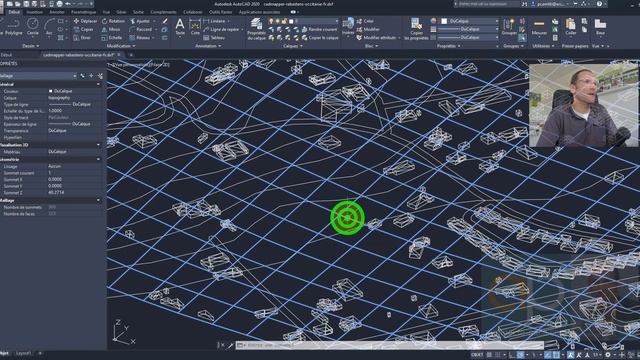640x360 pixels.
Task: Open object type dropdown in Properties palette
Action: click(x=38, y=76)
